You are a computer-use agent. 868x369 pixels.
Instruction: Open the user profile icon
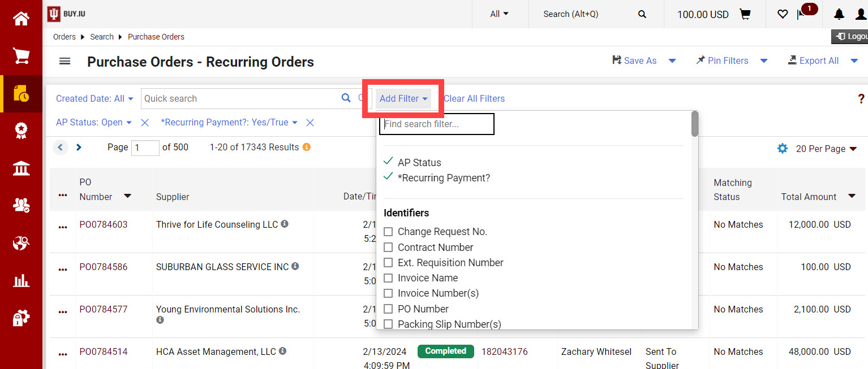861,14
